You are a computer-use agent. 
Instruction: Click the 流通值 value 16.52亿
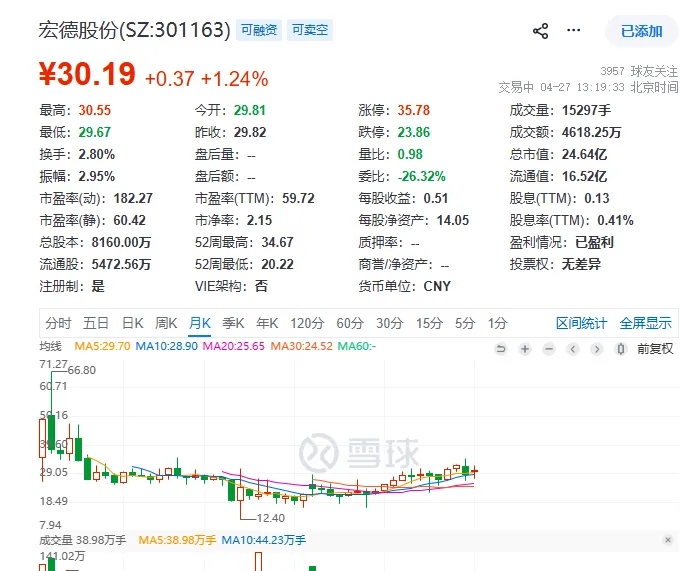585,176
